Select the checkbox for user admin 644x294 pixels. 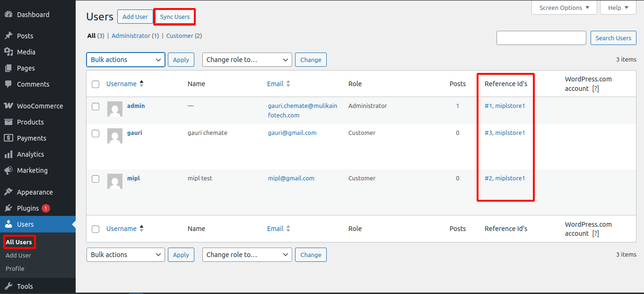point(96,107)
